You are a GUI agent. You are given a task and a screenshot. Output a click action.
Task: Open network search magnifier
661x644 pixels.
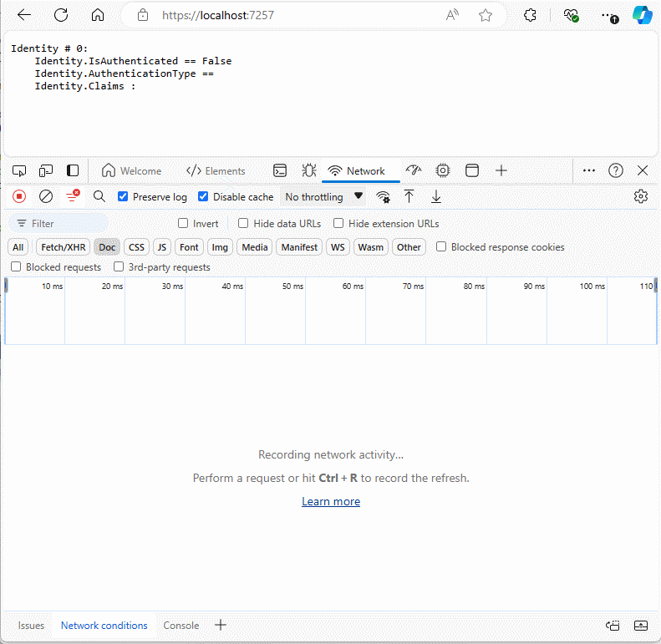tap(99, 196)
